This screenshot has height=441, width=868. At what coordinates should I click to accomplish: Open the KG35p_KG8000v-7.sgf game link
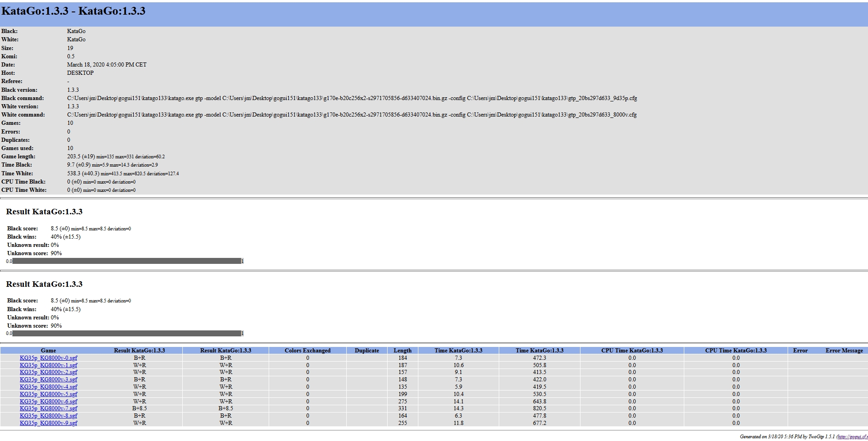point(48,408)
